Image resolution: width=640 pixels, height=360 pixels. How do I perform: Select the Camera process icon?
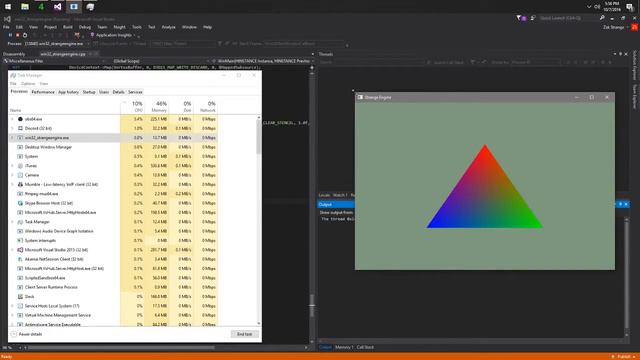(20, 175)
